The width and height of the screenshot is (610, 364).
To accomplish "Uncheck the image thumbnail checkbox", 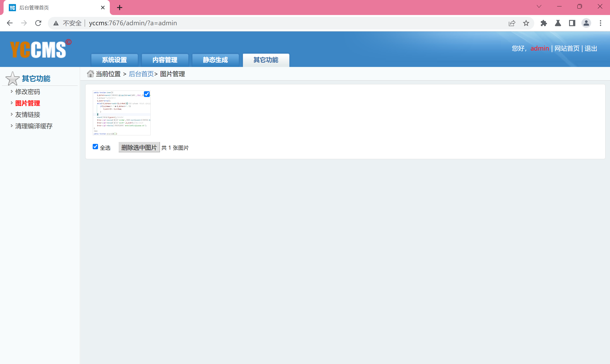I will pyautogui.click(x=147, y=94).
